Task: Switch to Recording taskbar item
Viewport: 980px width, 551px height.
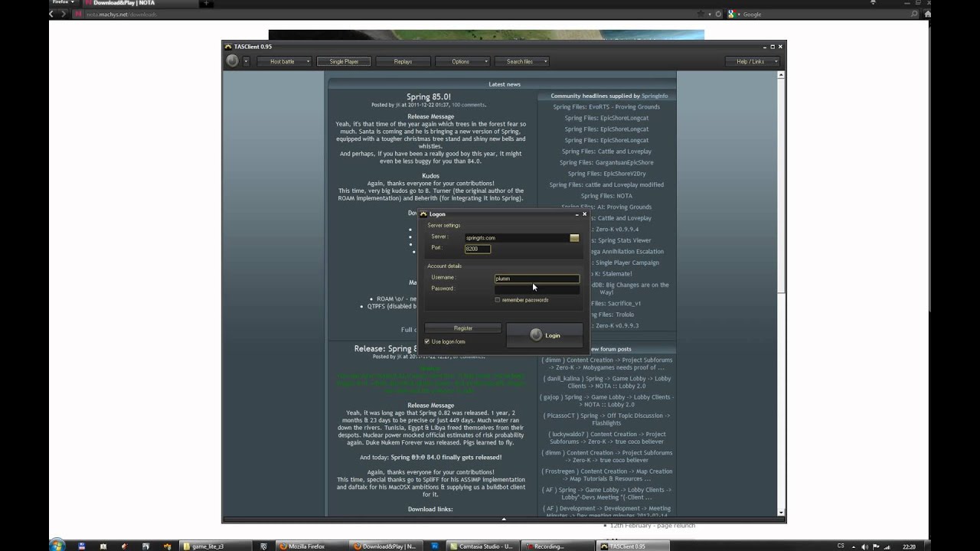Action: coord(559,546)
